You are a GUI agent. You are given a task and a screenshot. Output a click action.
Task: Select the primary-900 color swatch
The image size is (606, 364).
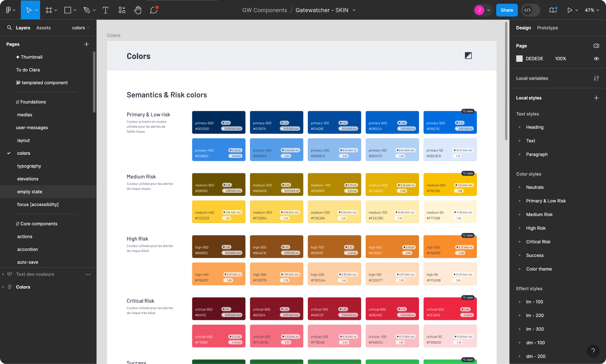click(x=219, y=122)
